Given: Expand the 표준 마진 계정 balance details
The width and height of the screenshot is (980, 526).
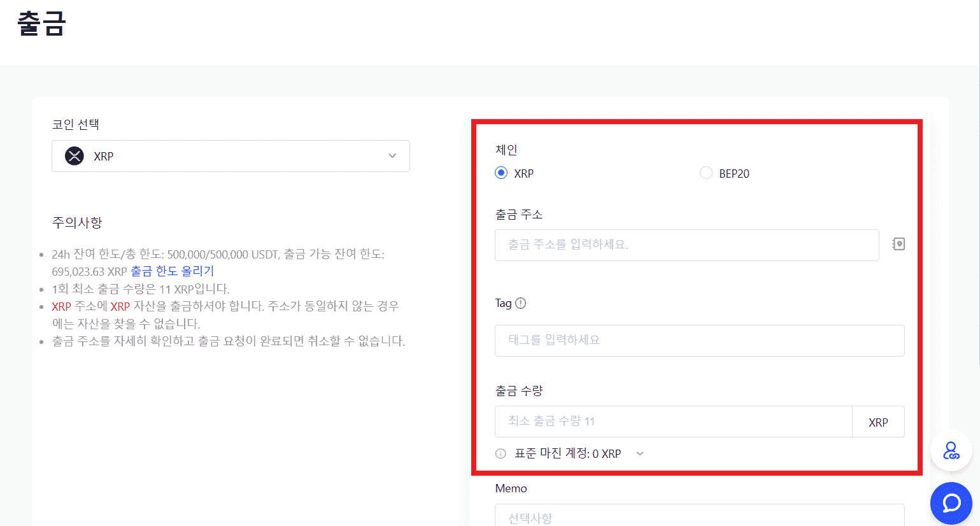Looking at the screenshot, I should point(639,453).
